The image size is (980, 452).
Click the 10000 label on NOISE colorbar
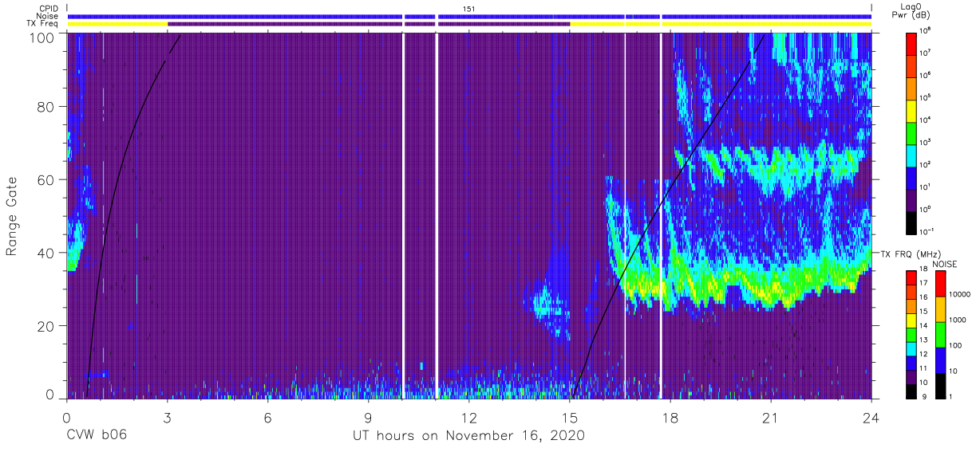[x=960, y=294]
